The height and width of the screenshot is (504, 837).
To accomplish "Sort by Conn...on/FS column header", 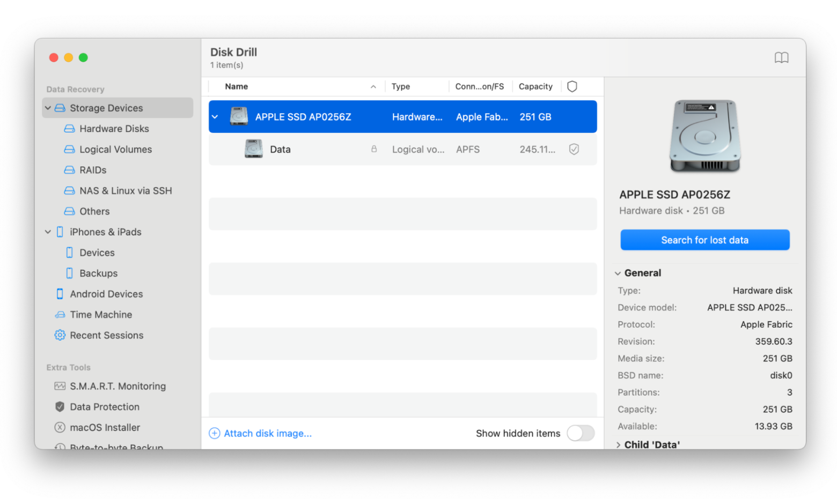I will coord(479,86).
